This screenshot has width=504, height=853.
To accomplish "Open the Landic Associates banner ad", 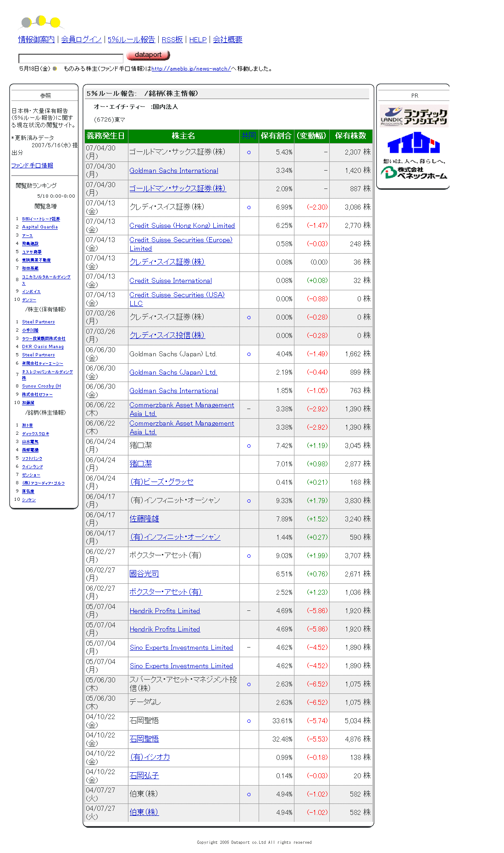I will (x=413, y=116).
